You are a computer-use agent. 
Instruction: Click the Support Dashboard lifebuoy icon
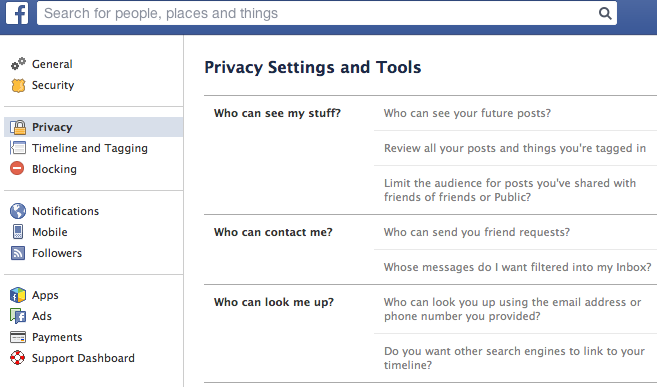[18, 358]
